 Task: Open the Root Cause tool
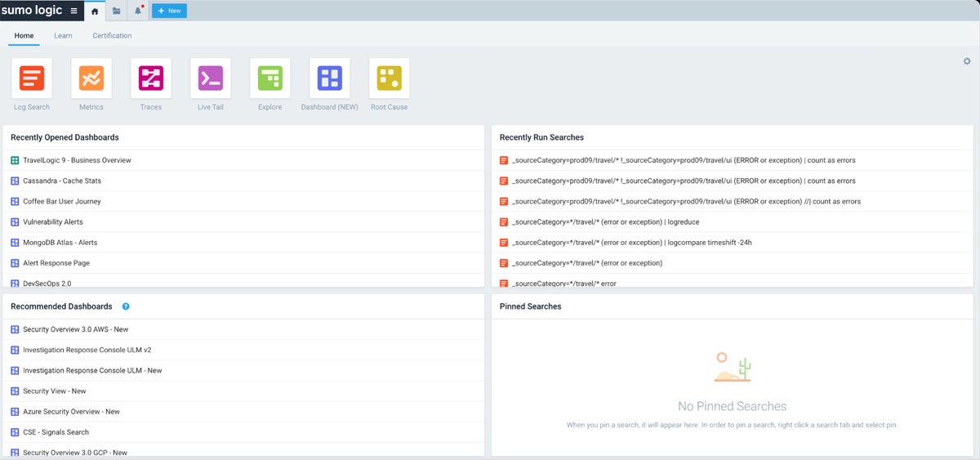pos(390,78)
